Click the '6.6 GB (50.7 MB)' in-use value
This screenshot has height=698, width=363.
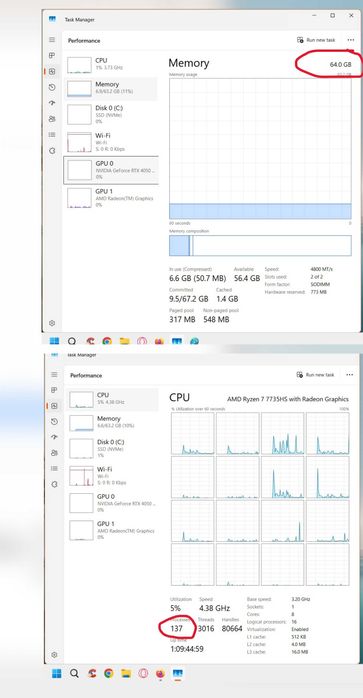[197, 278]
